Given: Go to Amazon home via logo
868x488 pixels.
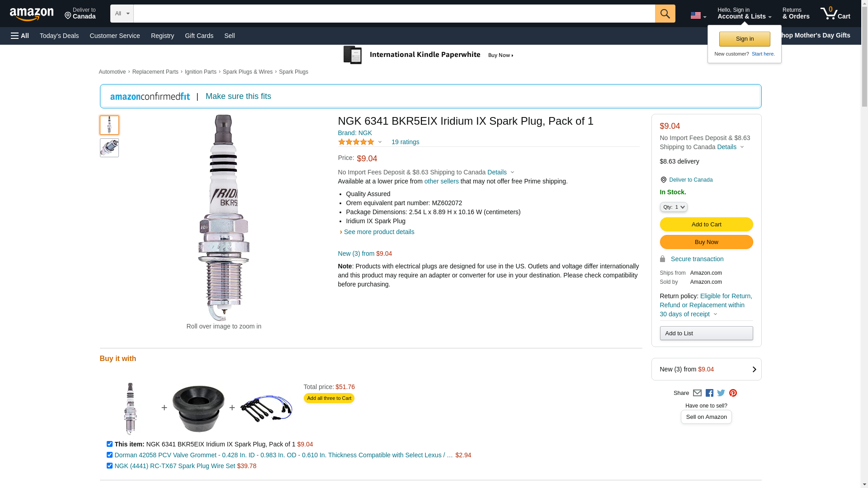Looking at the screenshot, I should 32,14.
